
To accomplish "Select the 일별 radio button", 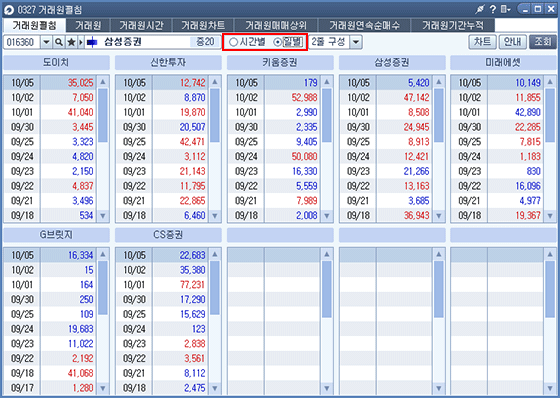I will [278, 42].
